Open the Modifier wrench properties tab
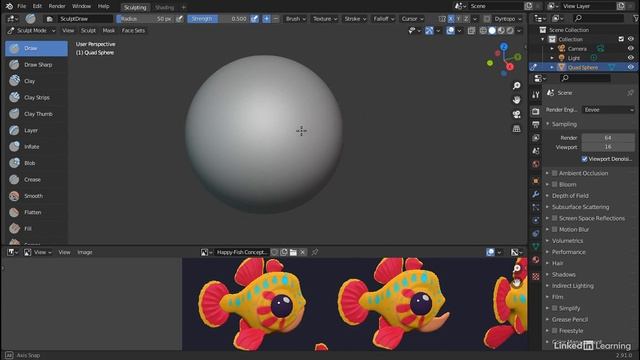The width and height of the screenshot is (640, 360). tap(536, 194)
